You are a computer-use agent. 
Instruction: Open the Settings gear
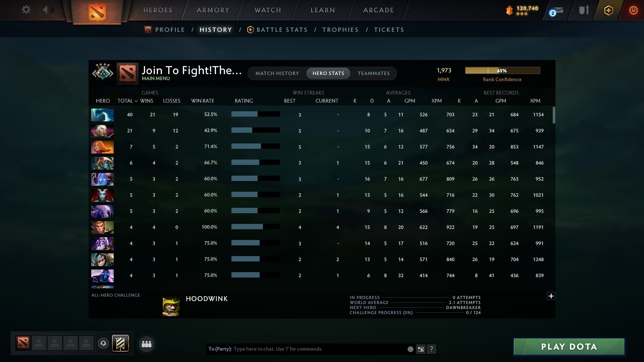[x=26, y=10]
